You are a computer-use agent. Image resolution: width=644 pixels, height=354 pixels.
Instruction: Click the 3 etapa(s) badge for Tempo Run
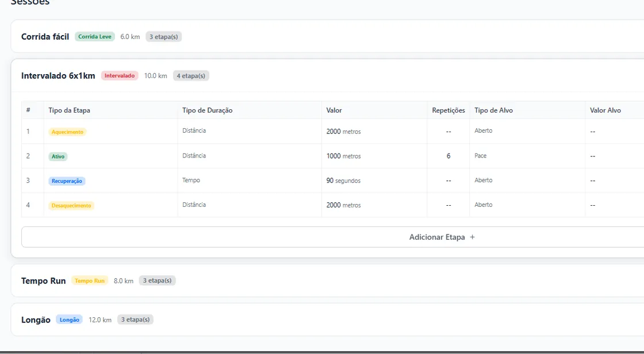(158, 280)
